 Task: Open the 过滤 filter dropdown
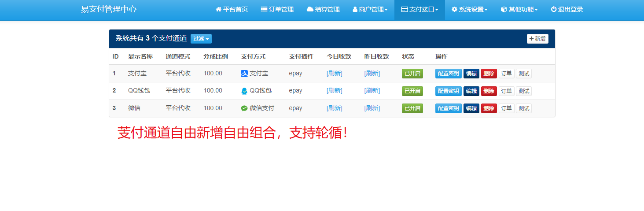pyautogui.click(x=201, y=39)
